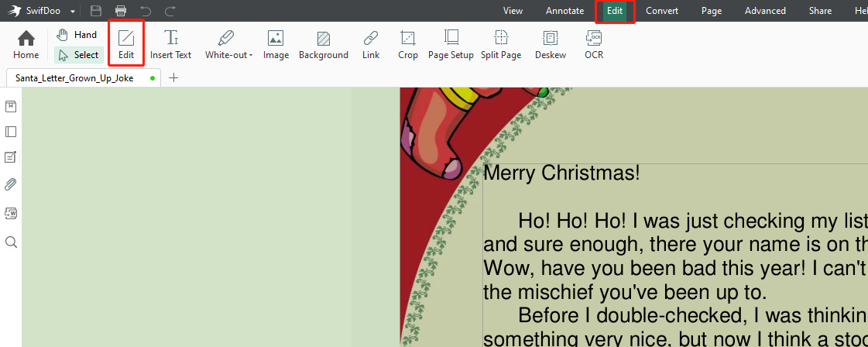Open Page Setup tool

pyautogui.click(x=451, y=45)
